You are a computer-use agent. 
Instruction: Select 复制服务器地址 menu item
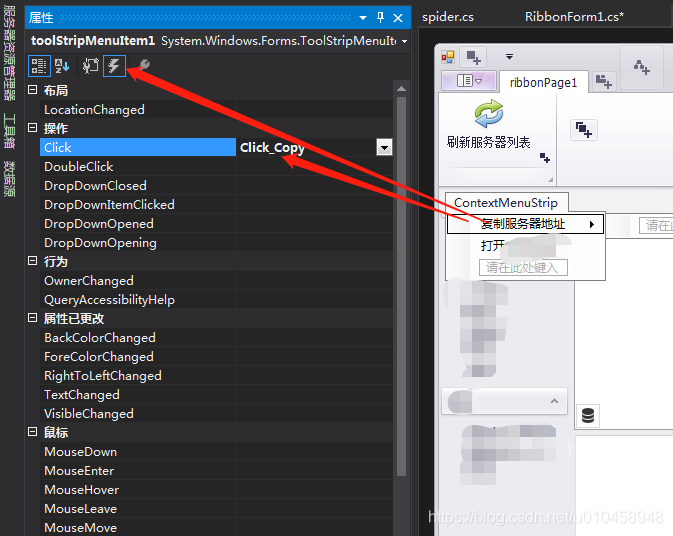tap(525, 224)
